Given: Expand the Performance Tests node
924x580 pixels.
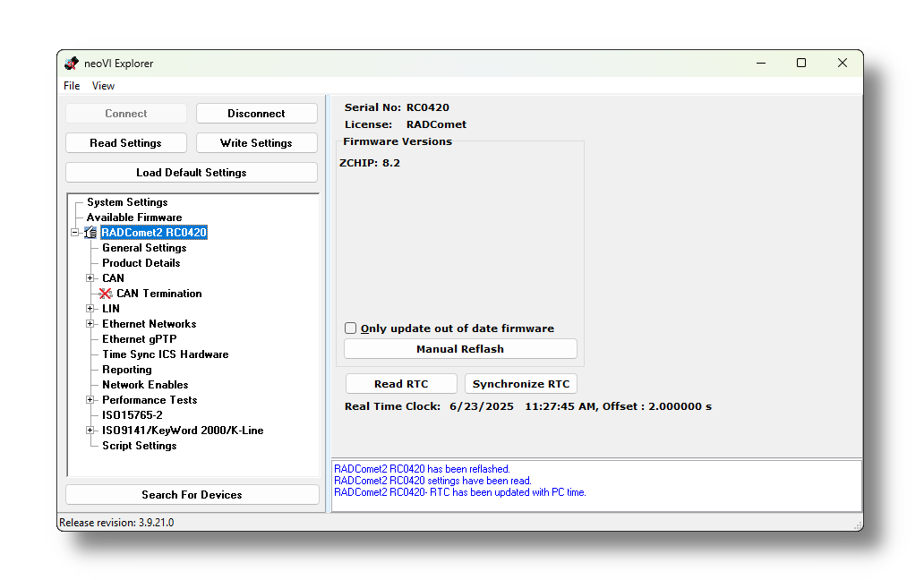Looking at the screenshot, I should [90, 400].
